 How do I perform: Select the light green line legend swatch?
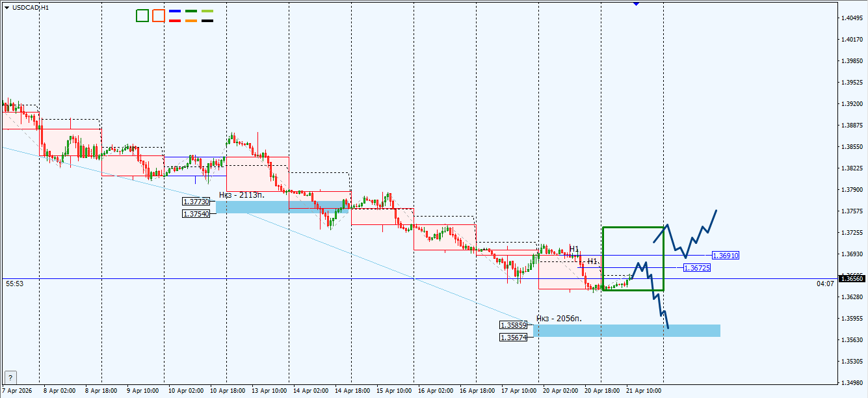click(x=207, y=12)
